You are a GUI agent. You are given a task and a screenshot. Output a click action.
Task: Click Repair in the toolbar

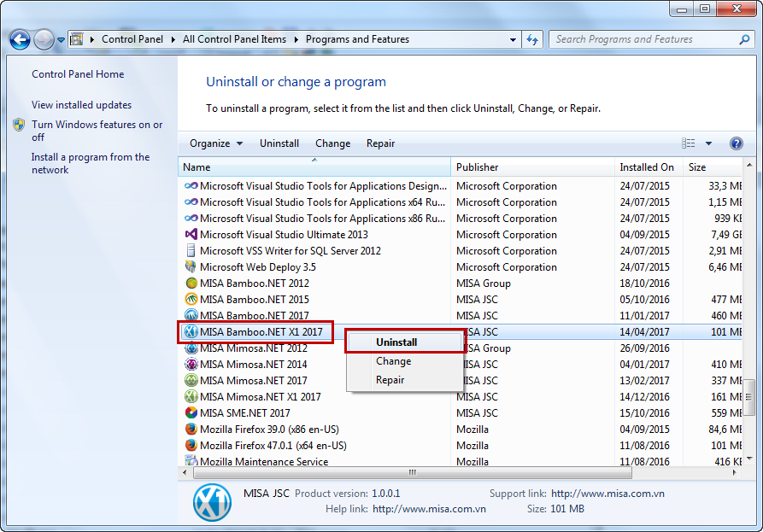click(380, 143)
